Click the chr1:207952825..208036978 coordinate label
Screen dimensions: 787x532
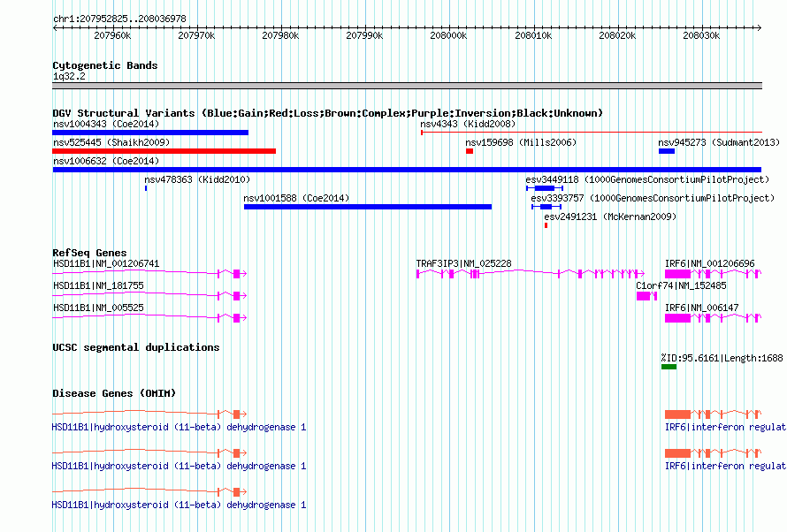pos(119,19)
